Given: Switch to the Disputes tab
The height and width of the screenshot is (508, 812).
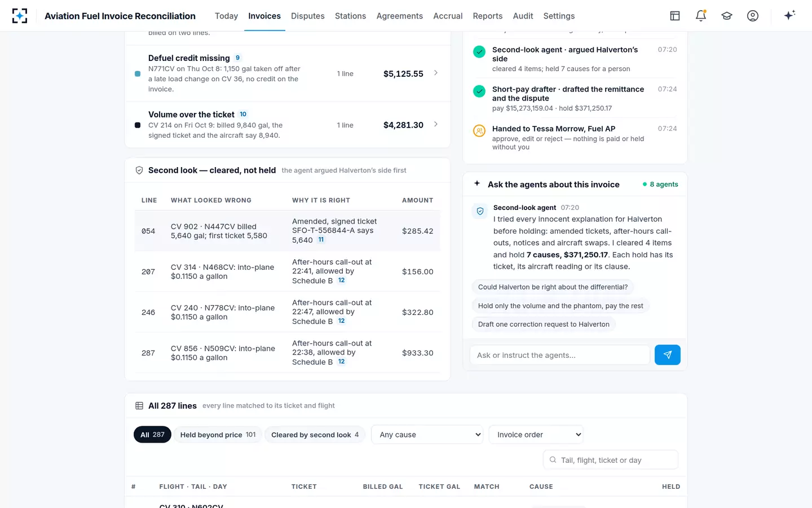Looking at the screenshot, I should pos(308,16).
